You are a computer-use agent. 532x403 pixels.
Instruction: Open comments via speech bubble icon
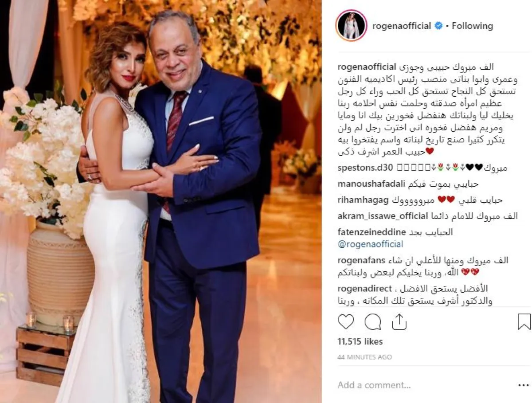pos(373,321)
